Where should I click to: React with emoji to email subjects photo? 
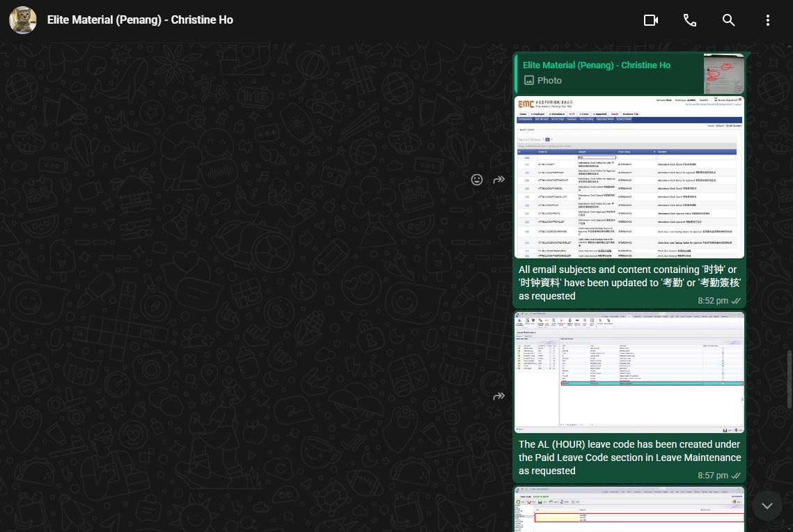click(x=477, y=180)
